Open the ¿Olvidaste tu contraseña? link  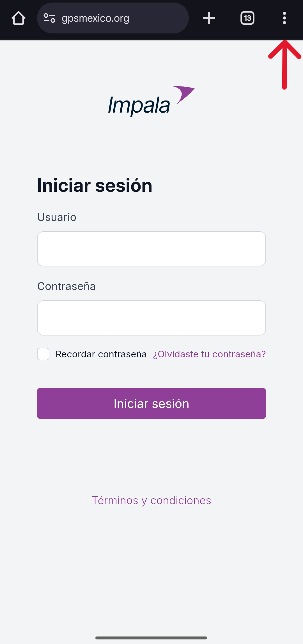pyautogui.click(x=209, y=354)
